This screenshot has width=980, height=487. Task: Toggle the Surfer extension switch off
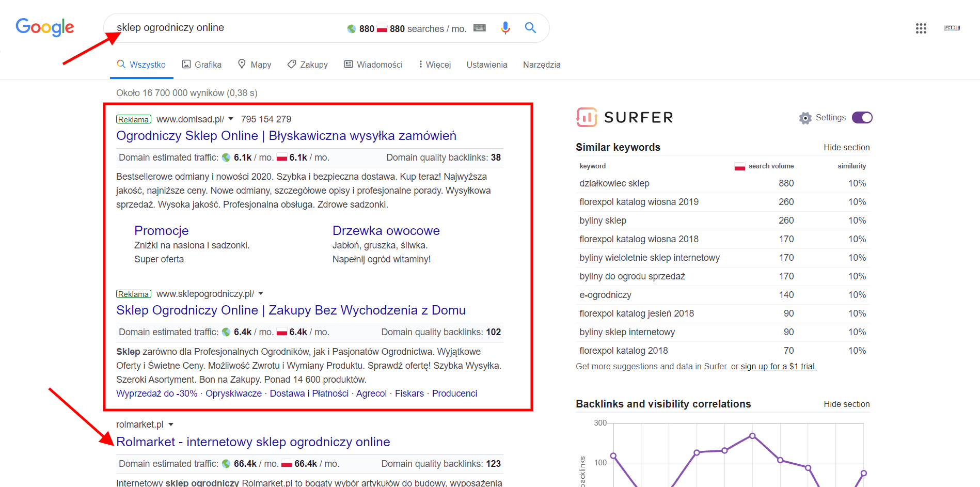862,118
